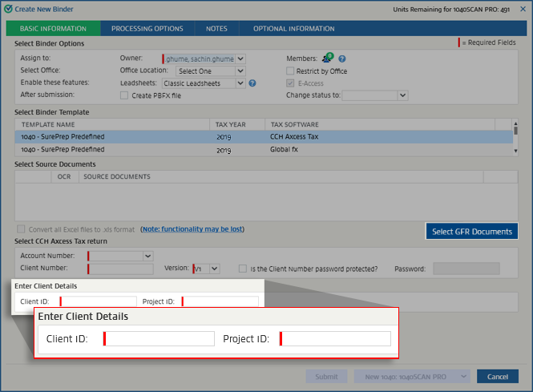This screenshot has width=533, height=392.
Task: Check Client Number password protected box
Action: (x=242, y=269)
